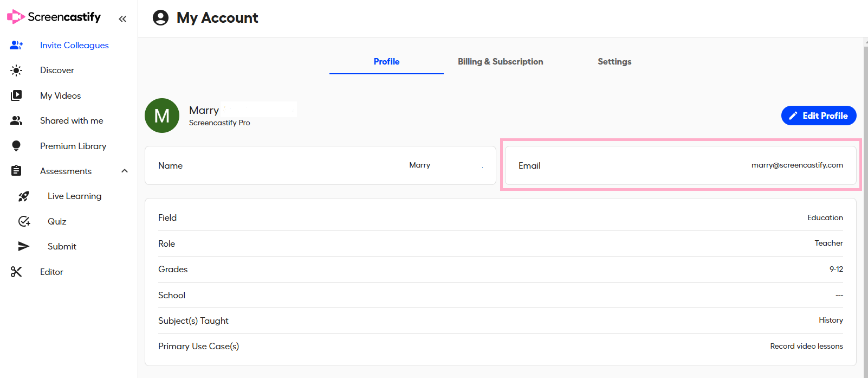Viewport: 868px width, 378px height.
Task: Click the Grades value 9-12
Action: 836,269
